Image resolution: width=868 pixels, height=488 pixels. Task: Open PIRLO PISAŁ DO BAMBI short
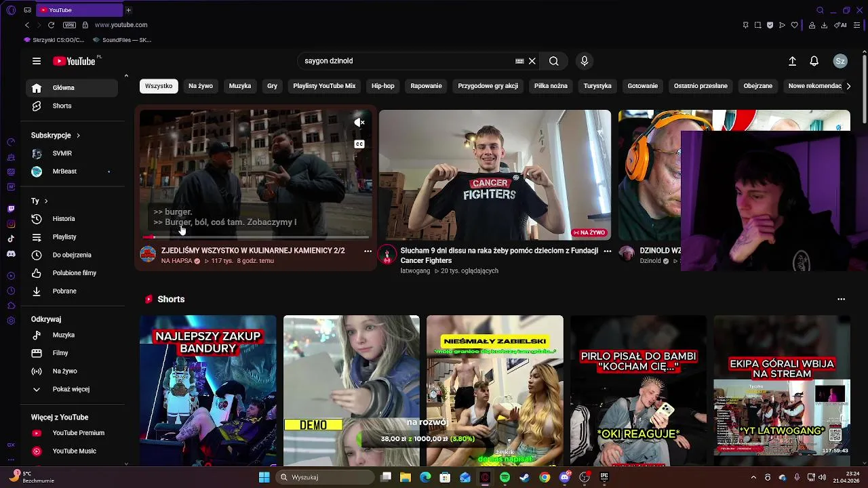click(638, 390)
